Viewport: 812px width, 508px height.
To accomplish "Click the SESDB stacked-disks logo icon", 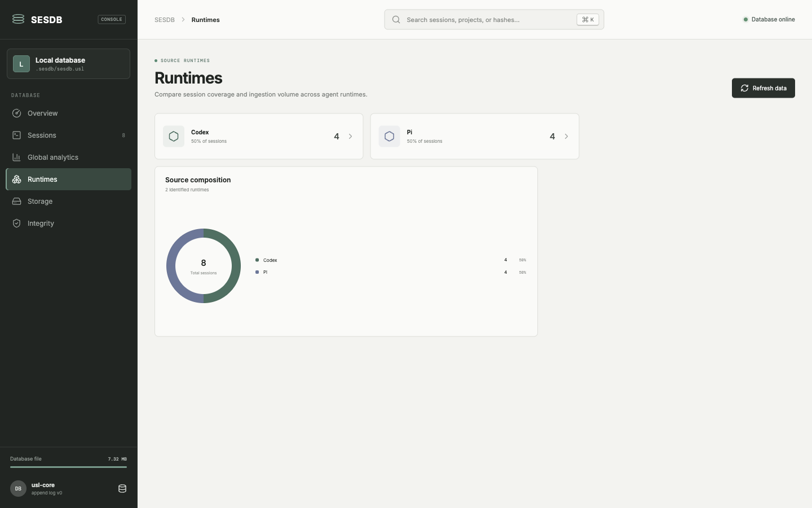I will 18,19.
